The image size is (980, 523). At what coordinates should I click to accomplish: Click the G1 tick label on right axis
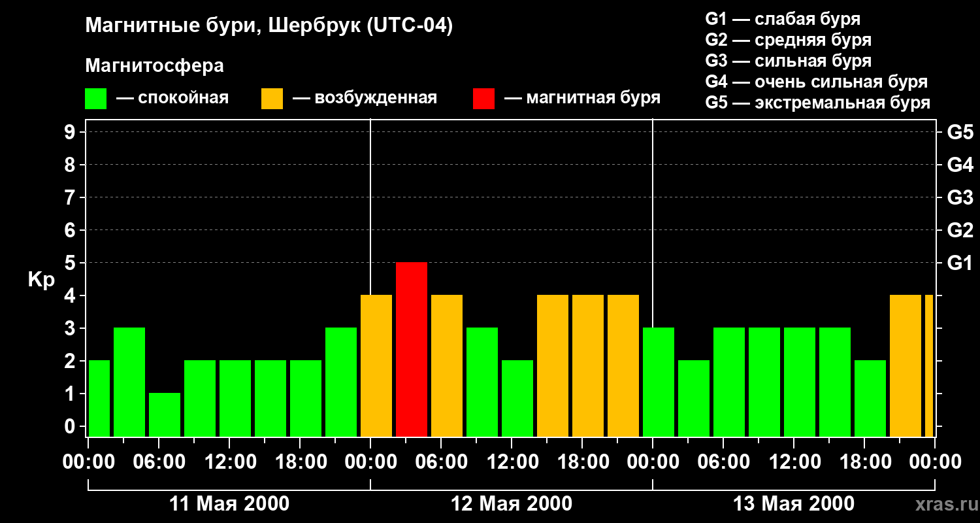960,263
